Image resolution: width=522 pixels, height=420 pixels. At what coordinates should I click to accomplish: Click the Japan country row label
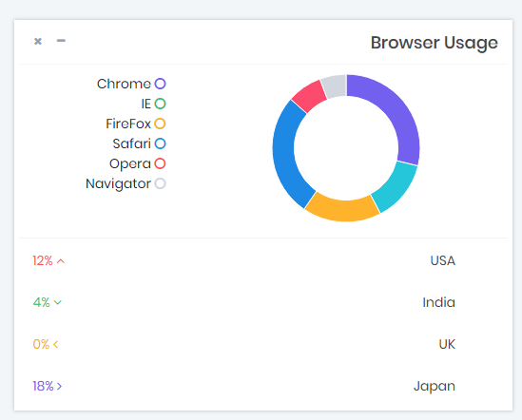pos(435,387)
